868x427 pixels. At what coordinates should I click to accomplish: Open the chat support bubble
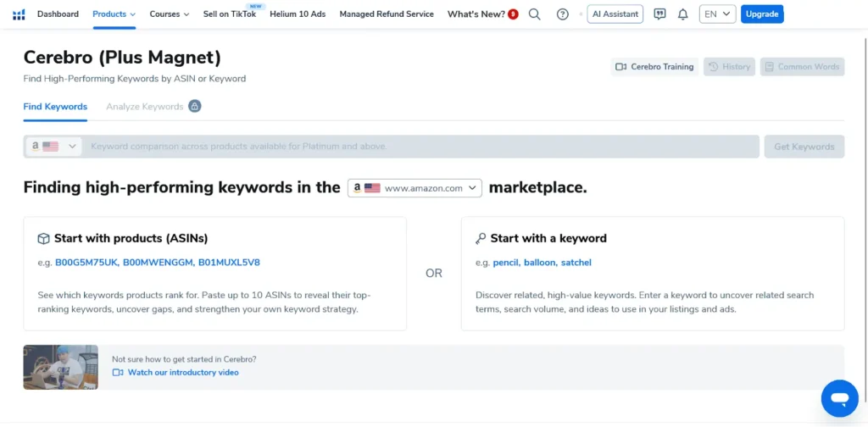[x=839, y=398]
